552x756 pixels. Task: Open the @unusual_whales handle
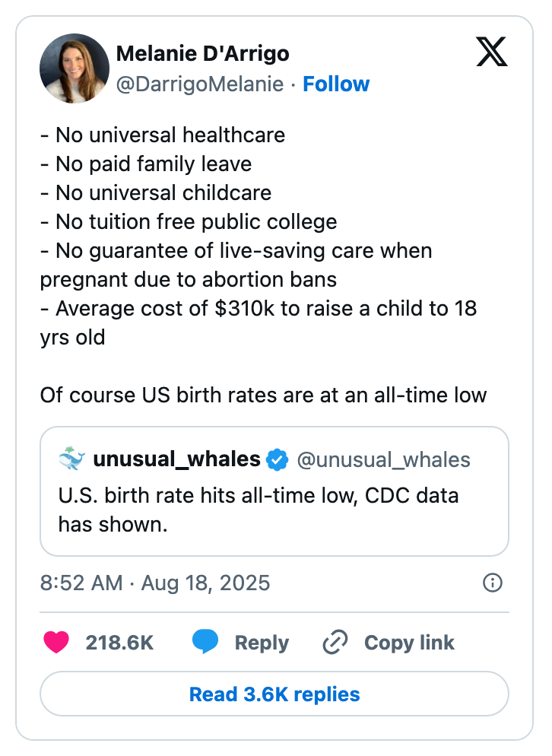pyautogui.click(x=383, y=459)
